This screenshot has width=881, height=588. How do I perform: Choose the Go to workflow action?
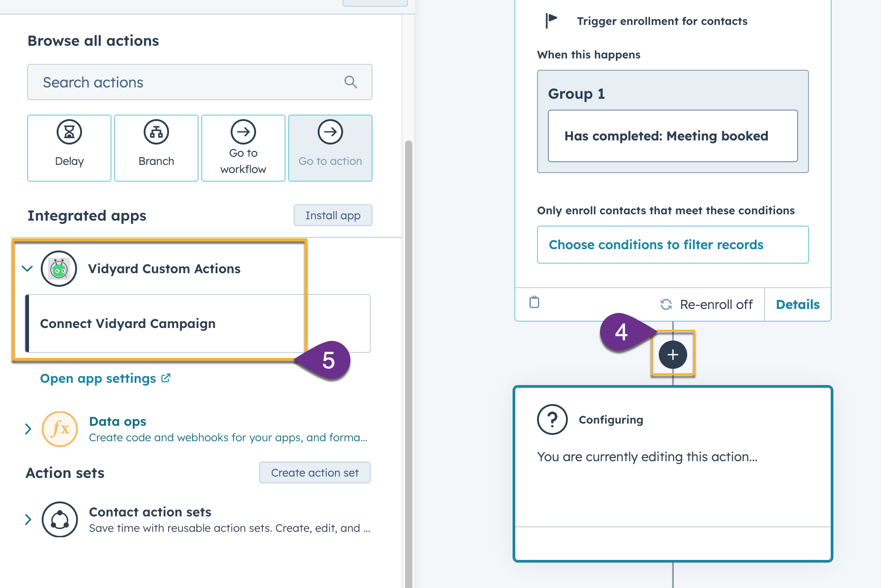[x=243, y=132]
